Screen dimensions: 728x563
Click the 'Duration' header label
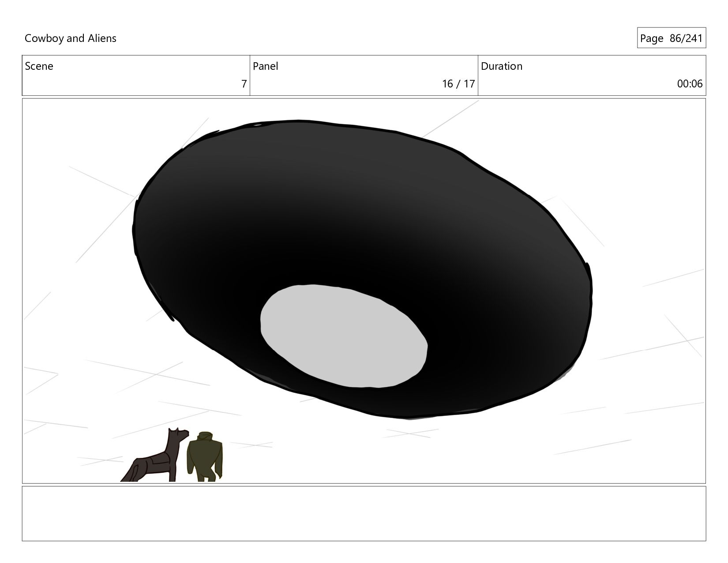pos(502,66)
